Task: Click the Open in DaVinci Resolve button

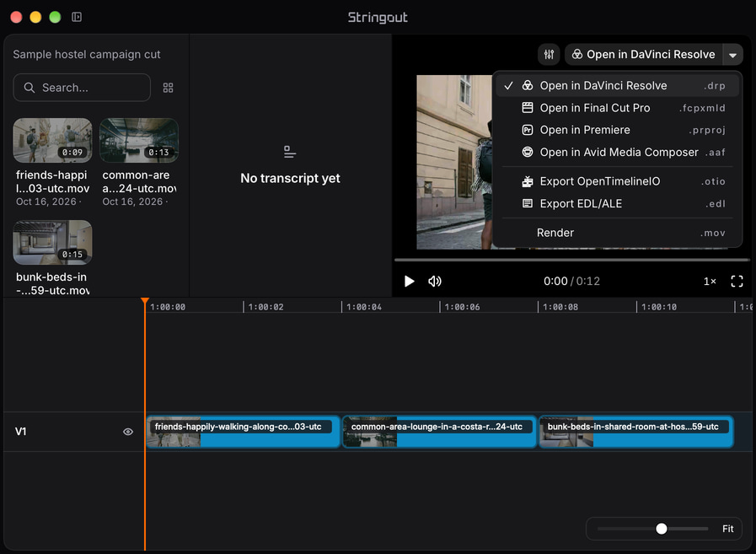Action: [x=644, y=55]
